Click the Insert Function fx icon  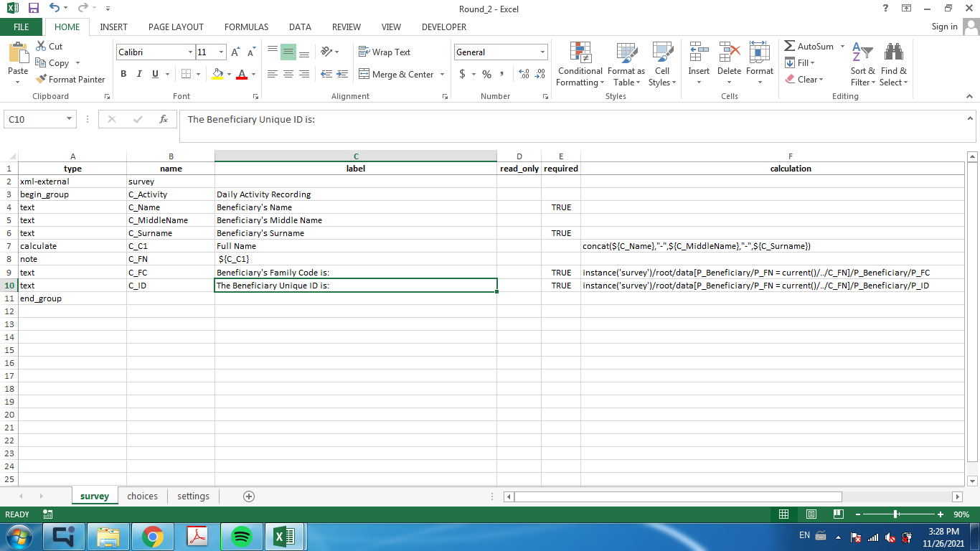coord(164,119)
